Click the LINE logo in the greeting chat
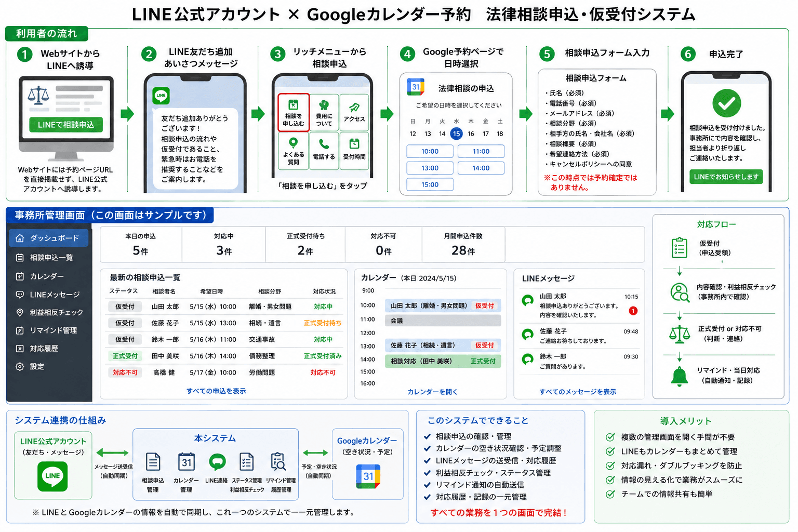The width and height of the screenshot is (798, 532). [161, 96]
